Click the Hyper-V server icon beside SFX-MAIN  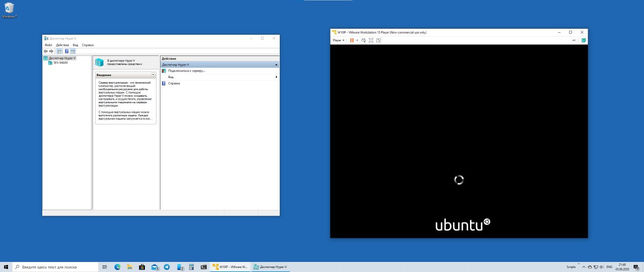(50, 62)
